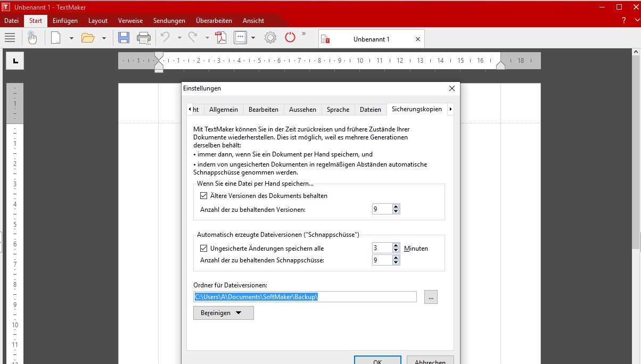Collapse the ribbon with the top-right chevron

636,21
